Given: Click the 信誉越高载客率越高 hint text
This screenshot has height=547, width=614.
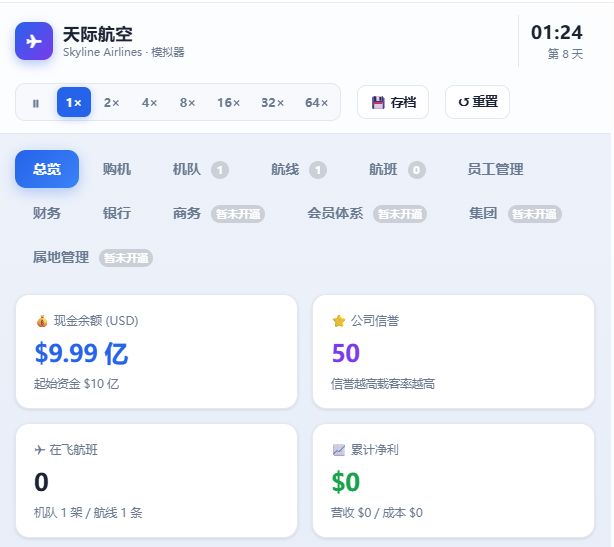Looking at the screenshot, I should 383,383.
